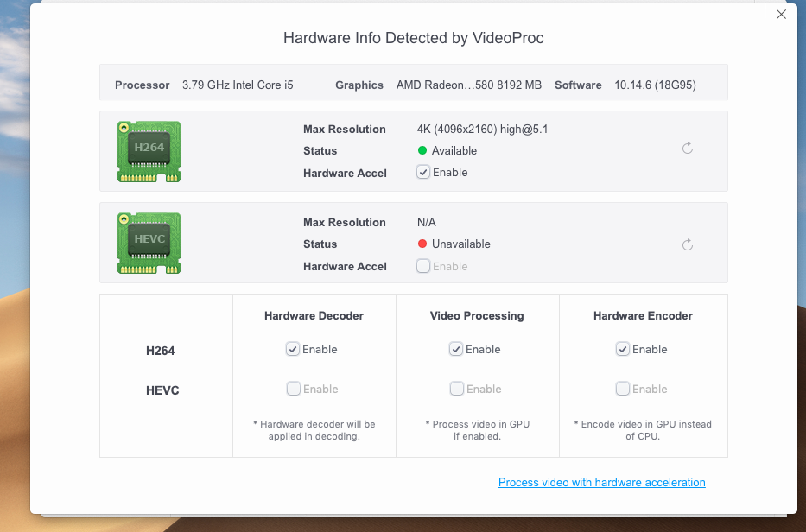806x532 pixels.
Task: Click the 'AMD Radeon…580 8192 MB' value
Action: click(469, 85)
